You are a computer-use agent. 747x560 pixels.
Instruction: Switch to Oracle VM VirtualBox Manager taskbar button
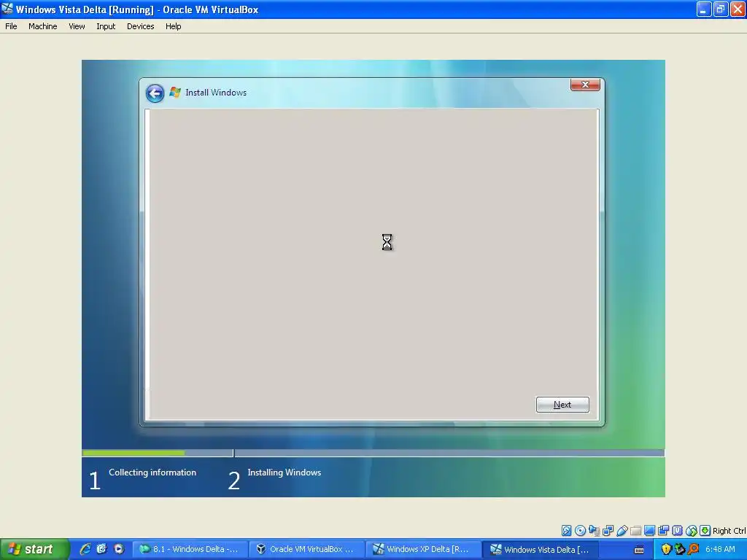click(307, 549)
